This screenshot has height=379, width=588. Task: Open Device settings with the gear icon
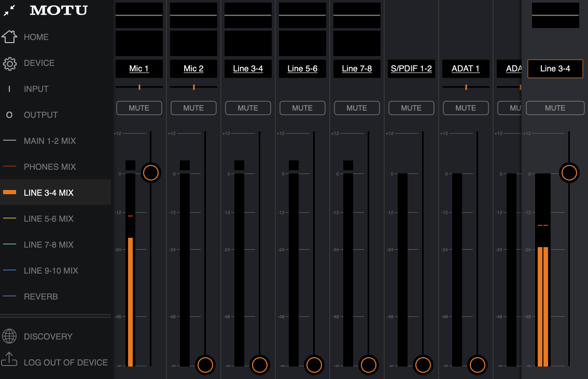pyautogui.click(x=10, y=63)
